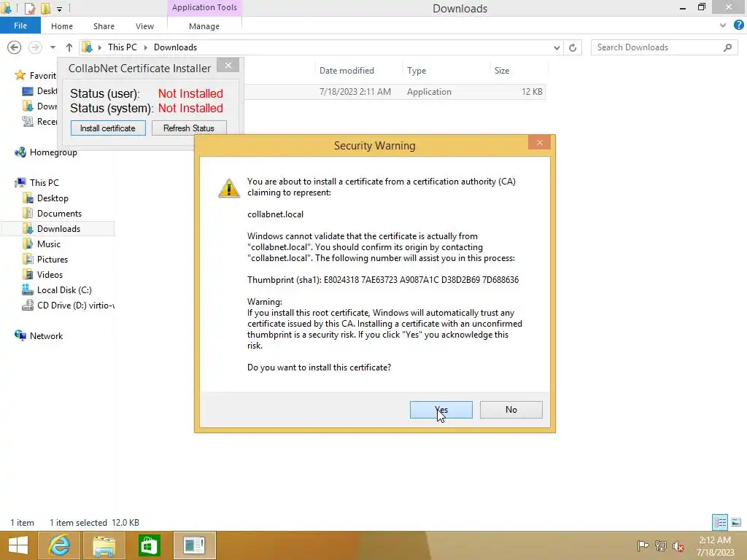Click the taskbar clock showing 2:12 AM
This screenshot has height=560, width=747.
tap(715, 546)
